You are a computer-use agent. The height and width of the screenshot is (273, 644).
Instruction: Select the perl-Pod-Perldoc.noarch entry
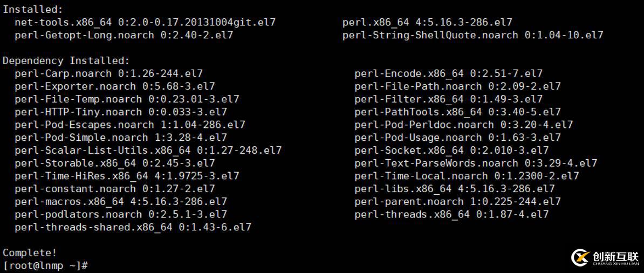point(464,125)
